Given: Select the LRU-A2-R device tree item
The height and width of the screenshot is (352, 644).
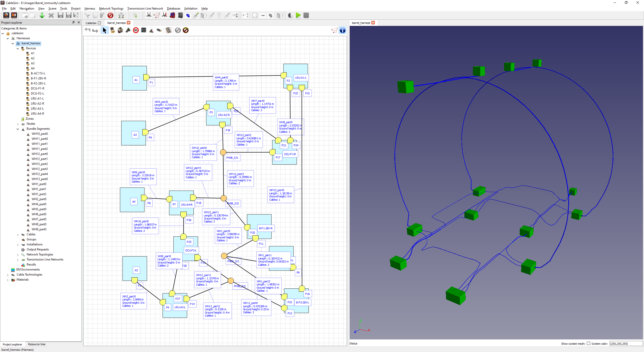Looking at the screenshot, I should coord(37,104).
